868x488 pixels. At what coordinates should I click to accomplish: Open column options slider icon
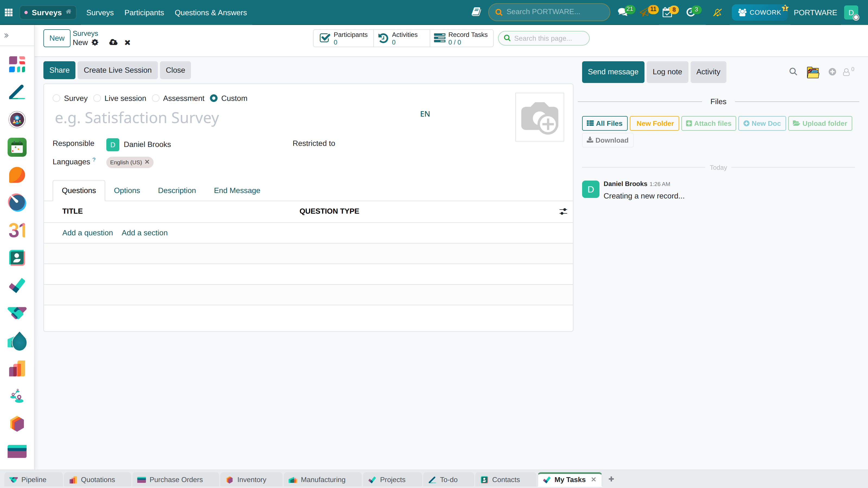pyautogui.click(x=563, y=211)
